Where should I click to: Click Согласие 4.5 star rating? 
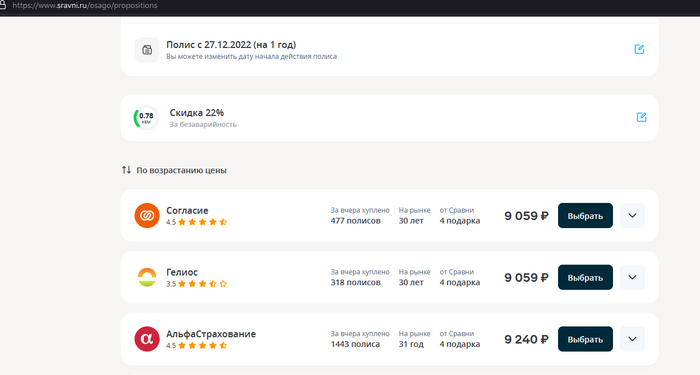click(x=196, y=222)
